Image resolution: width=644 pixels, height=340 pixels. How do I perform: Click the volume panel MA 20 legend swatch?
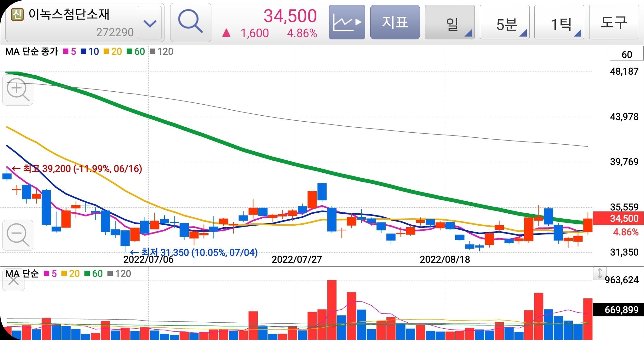click(x=64, y=274)
